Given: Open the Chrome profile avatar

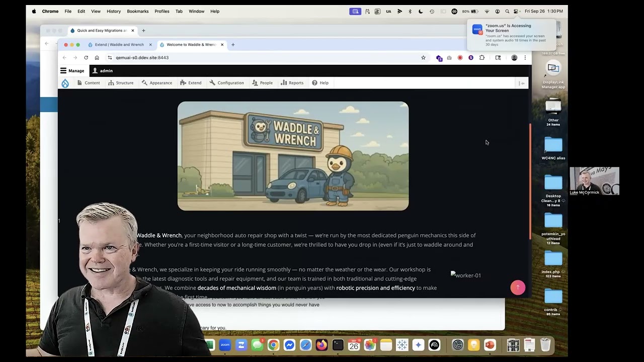Looking at the screenshot, I should point(514,58).
